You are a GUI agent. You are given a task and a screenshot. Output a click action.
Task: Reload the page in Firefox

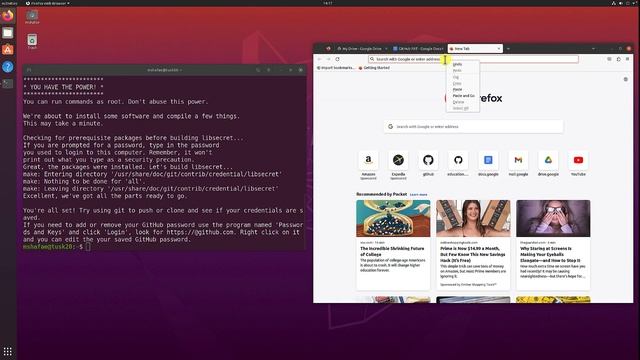coord(338,59)
